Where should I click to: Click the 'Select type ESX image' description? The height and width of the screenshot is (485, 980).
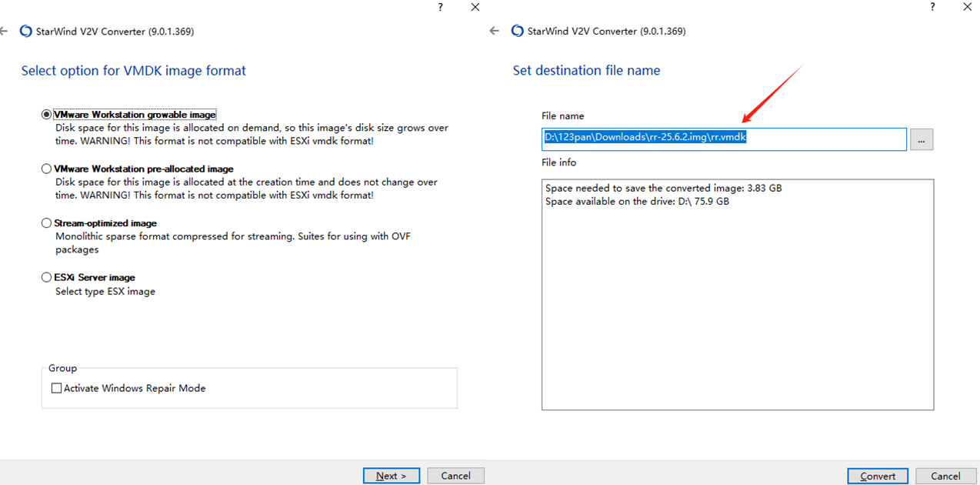(105, 292)
